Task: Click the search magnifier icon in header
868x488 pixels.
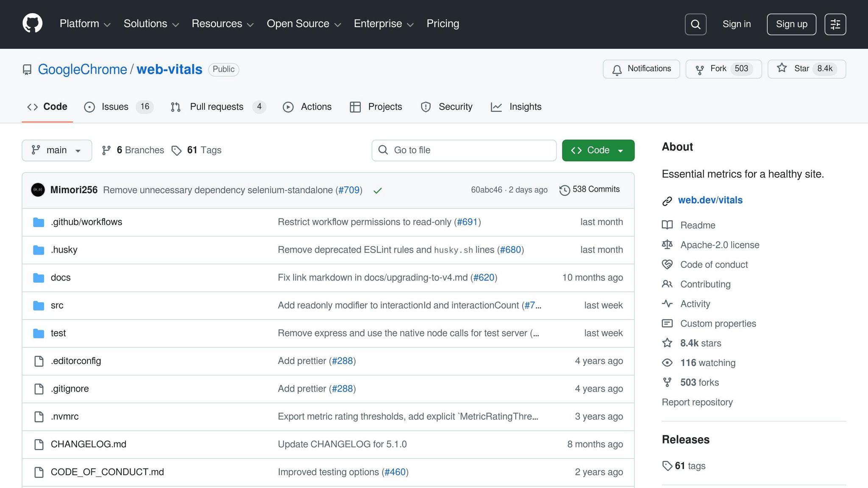Action: 696,24
